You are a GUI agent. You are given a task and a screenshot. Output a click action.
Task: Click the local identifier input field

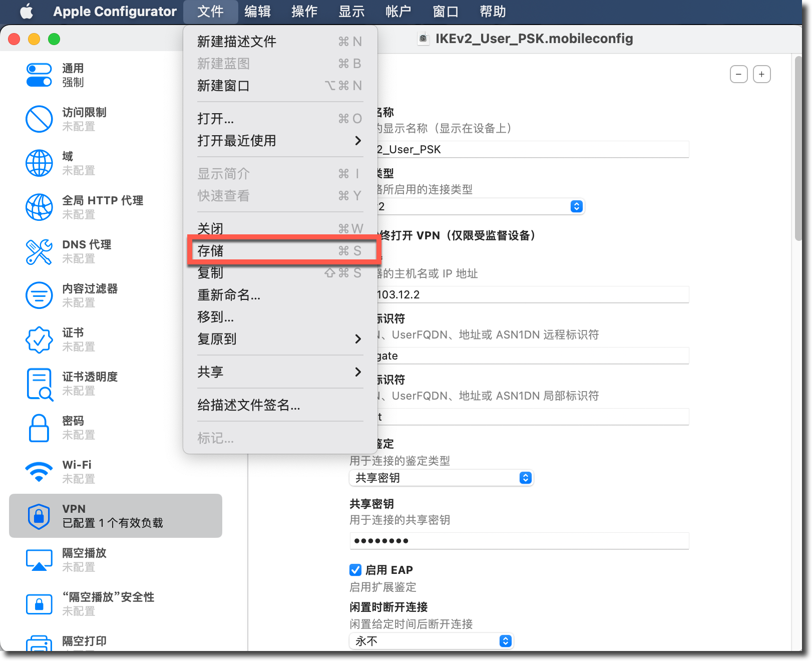[x=533, y=417]
